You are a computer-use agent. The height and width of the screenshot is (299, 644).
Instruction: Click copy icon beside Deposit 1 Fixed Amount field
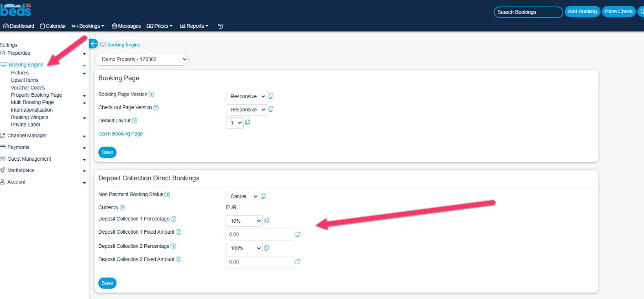click(x=298, y=235)
